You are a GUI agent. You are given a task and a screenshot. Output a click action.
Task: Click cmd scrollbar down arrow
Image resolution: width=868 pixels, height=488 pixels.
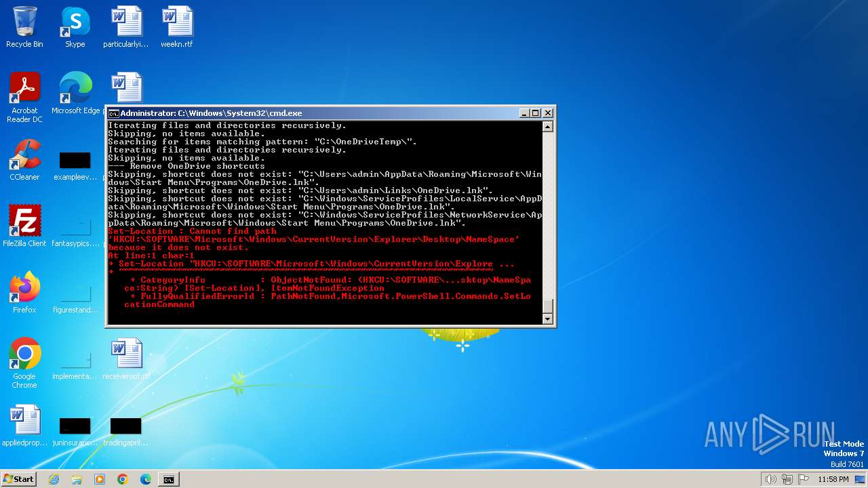click(548, 319)
